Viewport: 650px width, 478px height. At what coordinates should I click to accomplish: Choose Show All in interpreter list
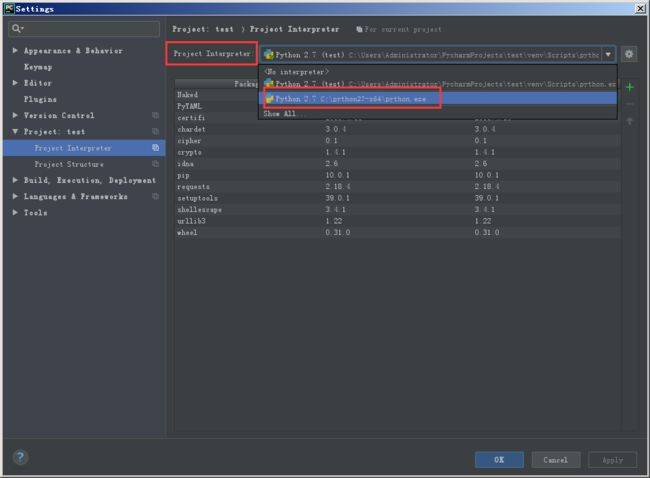click(x=438, y=114)
